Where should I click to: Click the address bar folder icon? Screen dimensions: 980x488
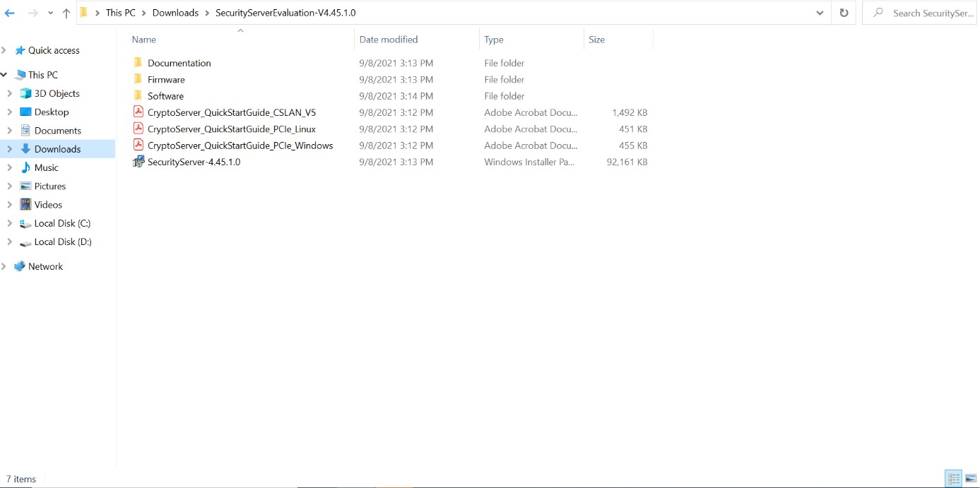(84, 13)
